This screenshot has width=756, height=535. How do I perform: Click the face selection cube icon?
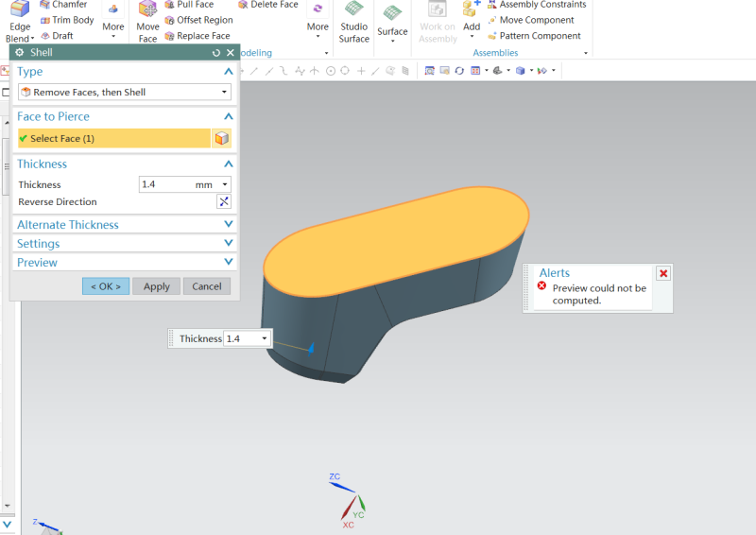(x=221, y=138)
